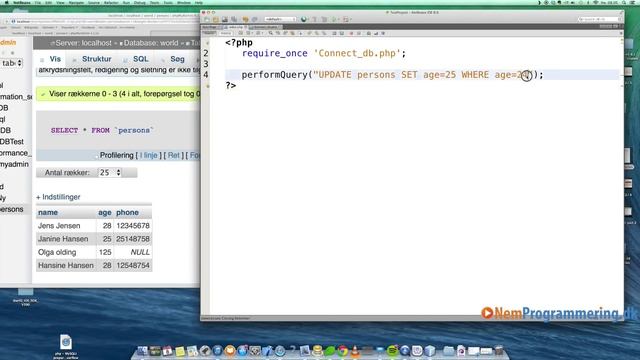Click the Spotlight search icon in menu bar
640x360 pixels.
click(x=624, y=2)
